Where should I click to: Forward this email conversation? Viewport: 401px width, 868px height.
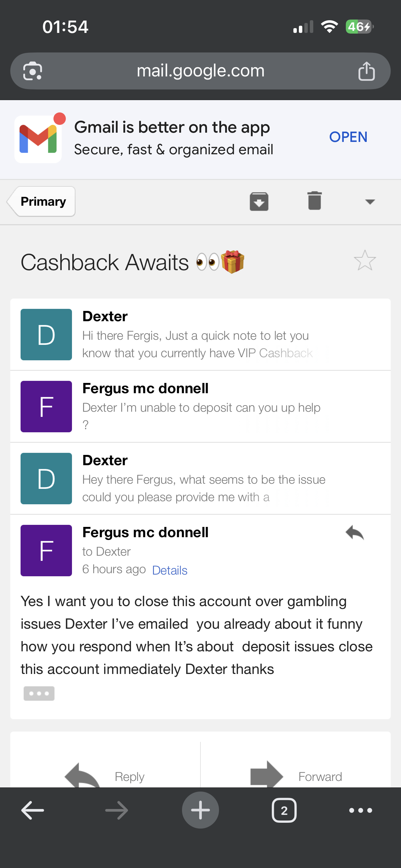(x=295, y=776)
